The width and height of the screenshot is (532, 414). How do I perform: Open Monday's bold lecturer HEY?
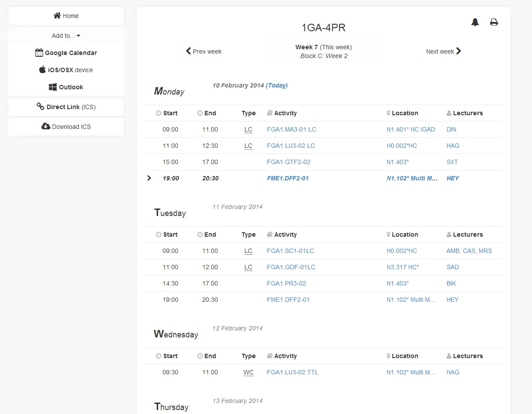click(x=453, y=178)
